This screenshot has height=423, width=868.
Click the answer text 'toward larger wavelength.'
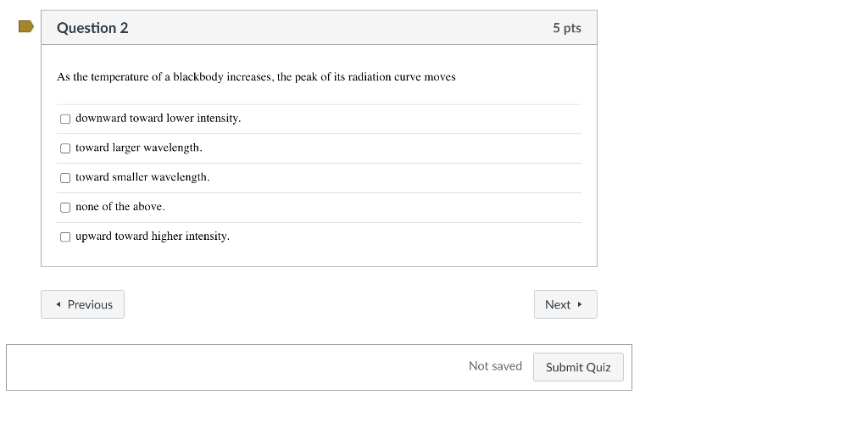139,148
